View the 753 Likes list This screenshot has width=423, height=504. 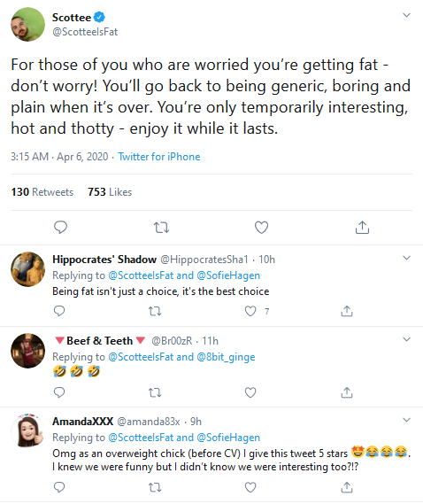tap(110, 192)
